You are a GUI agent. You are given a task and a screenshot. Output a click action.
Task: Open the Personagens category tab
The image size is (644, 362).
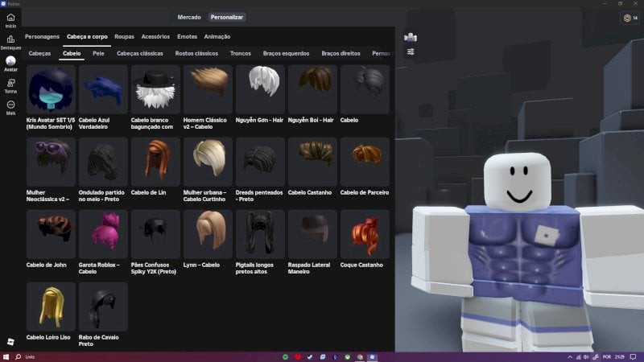[42, 36]
